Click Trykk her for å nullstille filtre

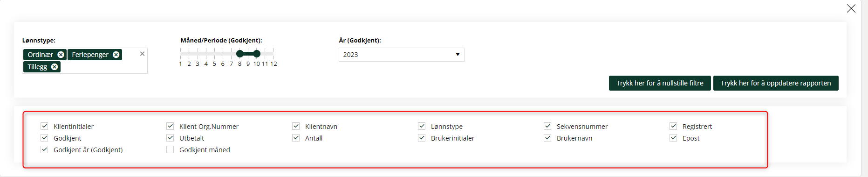[x=660, y=83]
